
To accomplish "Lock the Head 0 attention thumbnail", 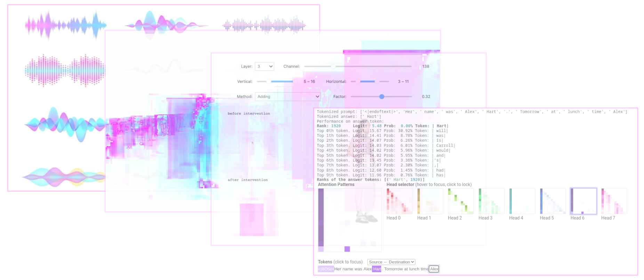I will point(399,201).
